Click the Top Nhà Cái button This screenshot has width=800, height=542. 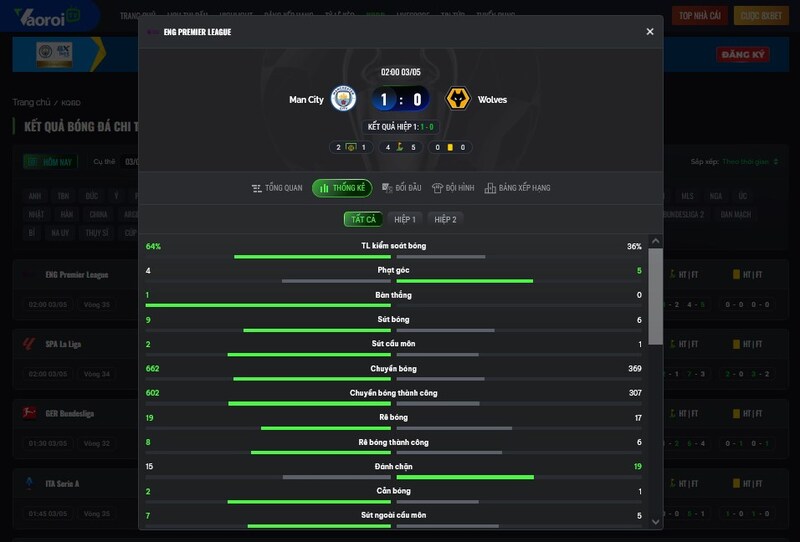click(x=700, y=16)
